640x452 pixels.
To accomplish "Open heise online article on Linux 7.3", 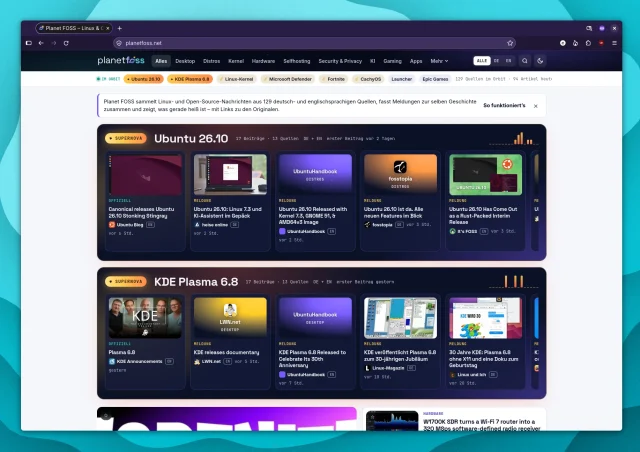I will [x=228, y=212].
